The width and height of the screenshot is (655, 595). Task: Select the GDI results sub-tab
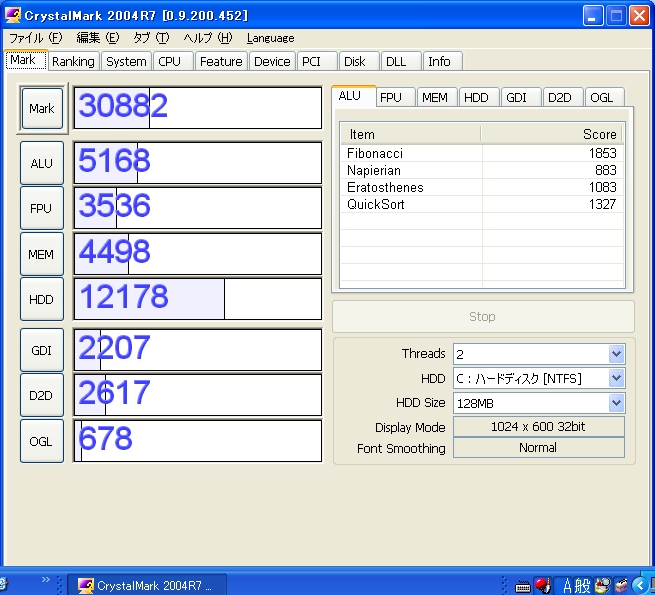click(x=521, y=97)
